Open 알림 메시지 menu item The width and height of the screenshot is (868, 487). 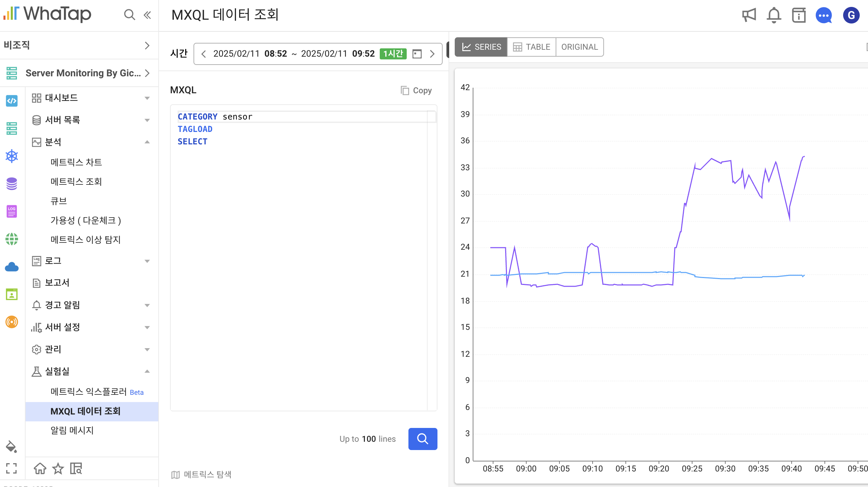[72, 430]
